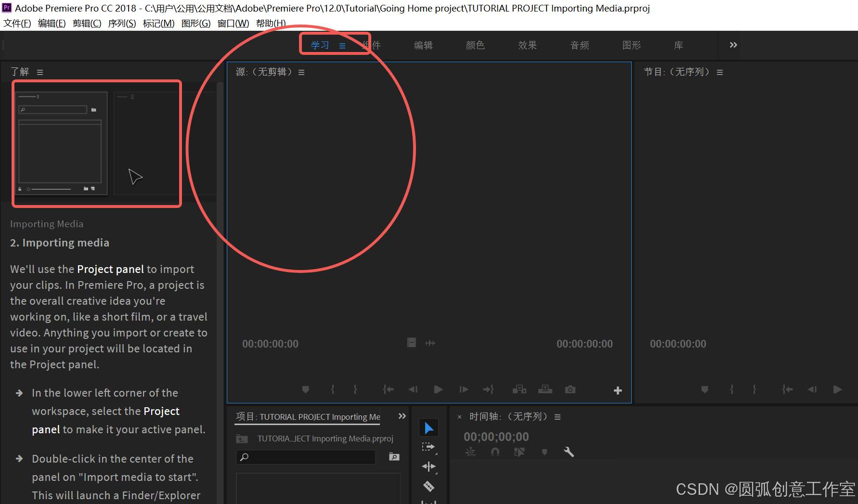Click the Project panel search field
The width and height of the screenshot is (858, 504).
pos(306,457)
